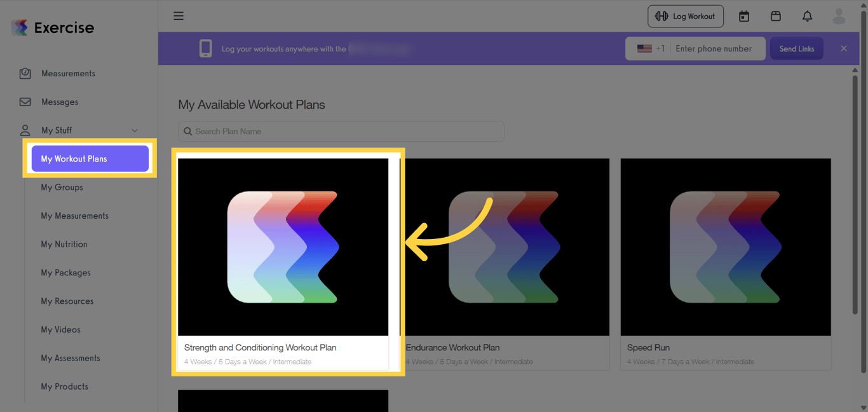The width and height of the screenshot is (868, 412).
Task: Click the search magnifier icon
Action: [x=187, y=132]
